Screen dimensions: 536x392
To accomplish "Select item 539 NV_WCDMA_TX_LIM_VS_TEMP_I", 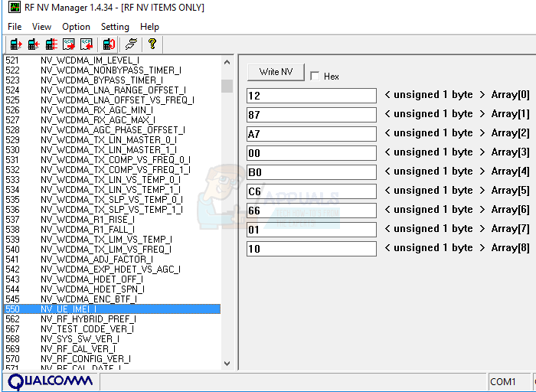I will pyautogui.click(x=112, y=239).
